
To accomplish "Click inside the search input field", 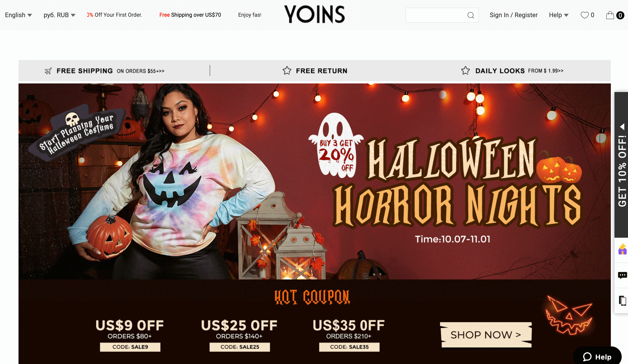I will coord(436,15).
